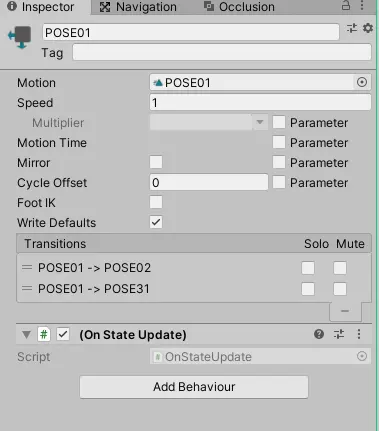Viewport: 379px width, 431px height.
Task: Lock the Inspector panel with padlock icon
Action: coord(346,5)
